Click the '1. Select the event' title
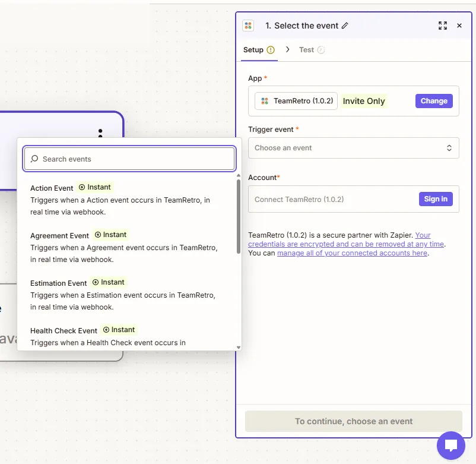This screenshot has width=476, height=464. [302, 26]
